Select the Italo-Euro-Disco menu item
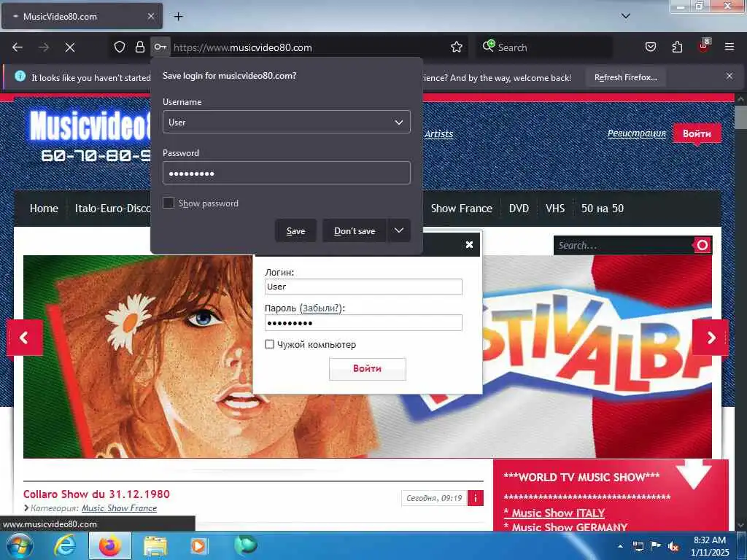 tap(112, 208)
